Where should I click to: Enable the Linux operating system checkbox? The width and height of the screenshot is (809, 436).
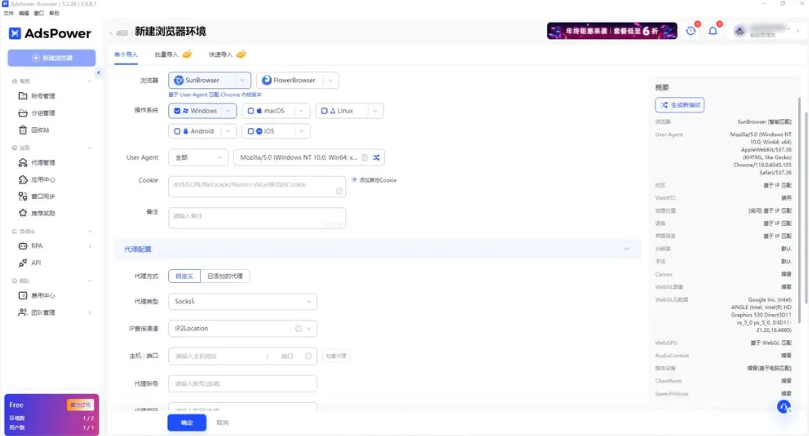pos(325,111)
